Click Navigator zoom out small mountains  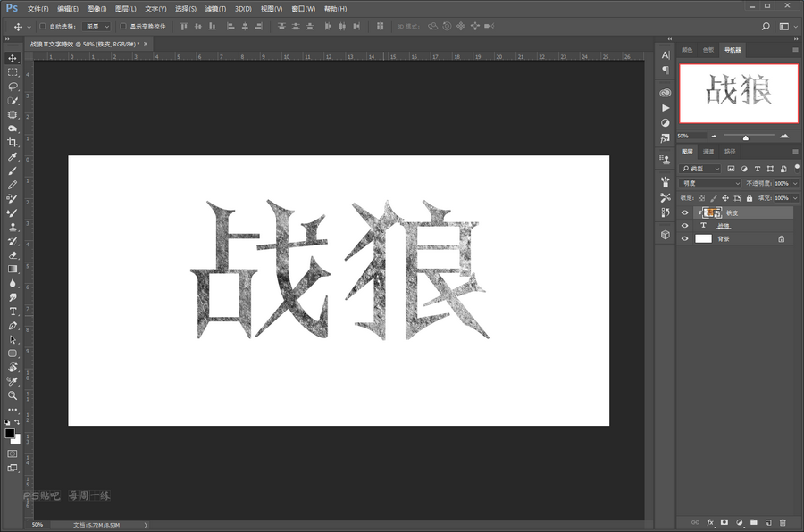point(713,137)
